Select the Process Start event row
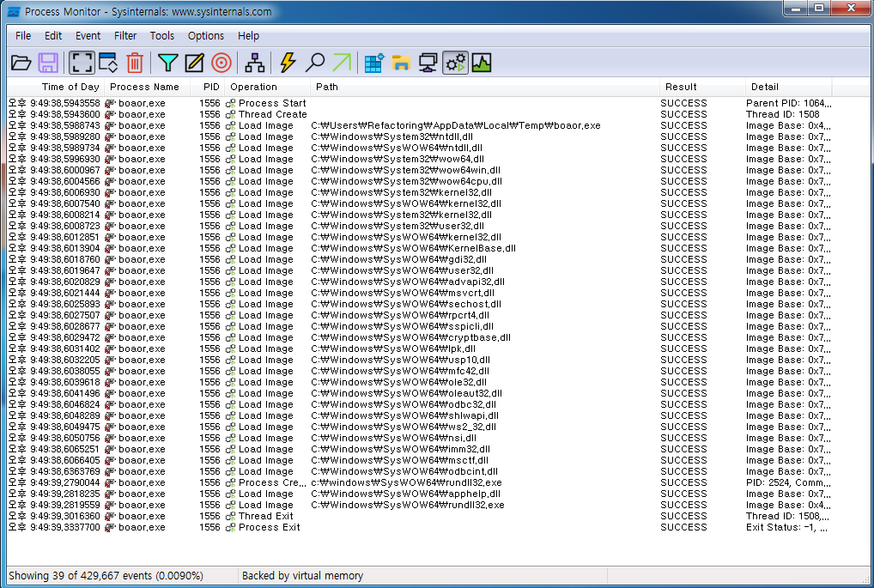 420,103
